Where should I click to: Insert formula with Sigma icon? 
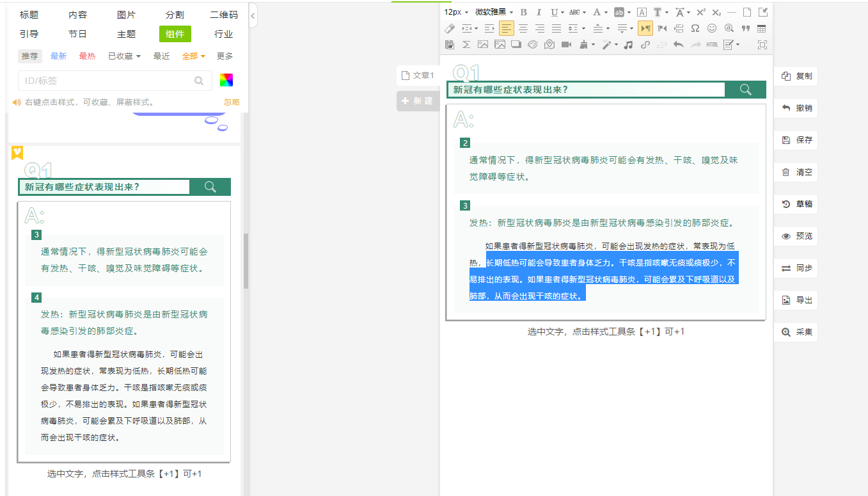(466, 44)
